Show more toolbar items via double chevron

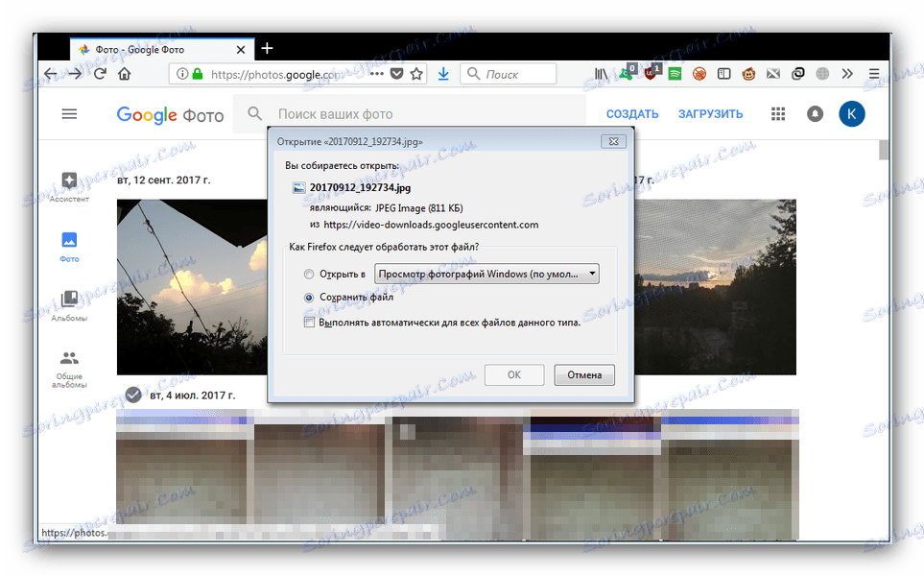click(x=847, y=74)
